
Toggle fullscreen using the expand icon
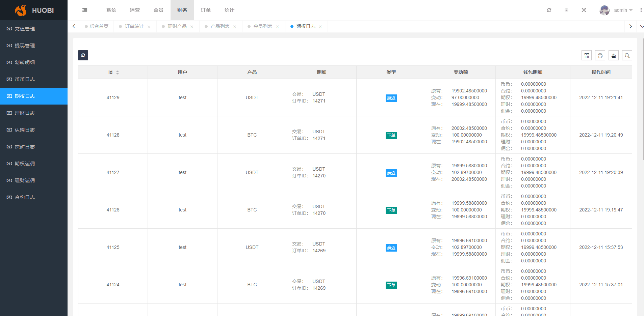[584, 10]
